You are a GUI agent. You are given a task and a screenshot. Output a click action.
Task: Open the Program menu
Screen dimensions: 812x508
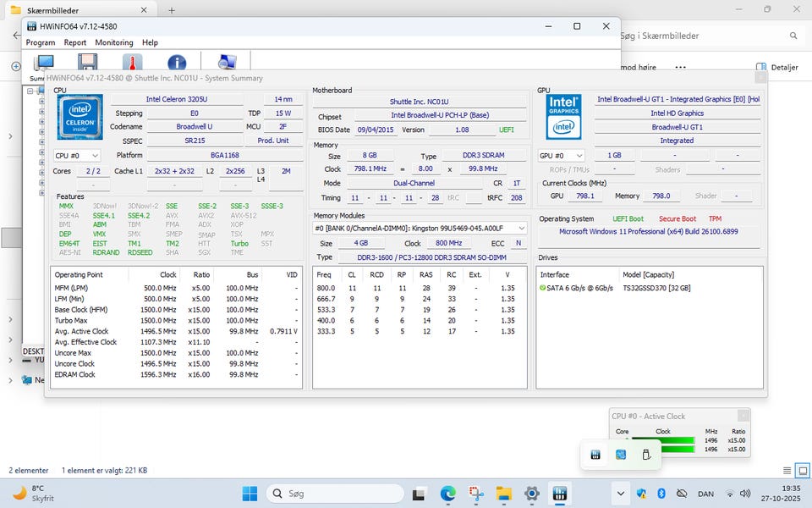[x=40, y=42]
